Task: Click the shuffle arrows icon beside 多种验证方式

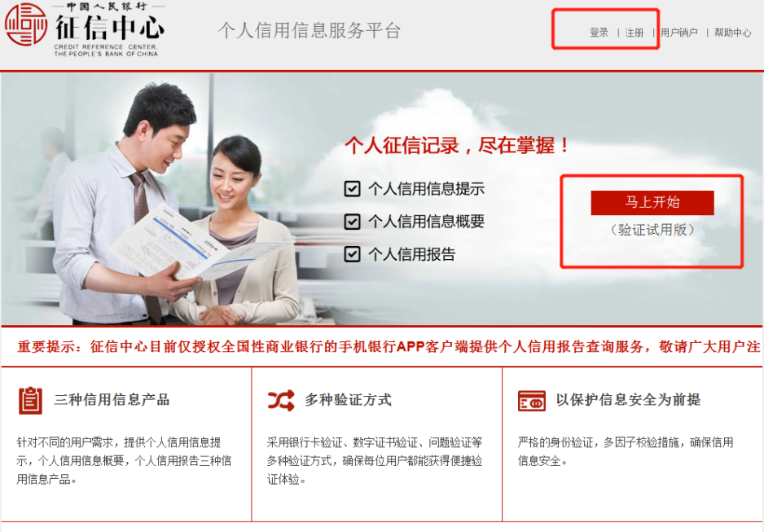Action: click(281, 401)
